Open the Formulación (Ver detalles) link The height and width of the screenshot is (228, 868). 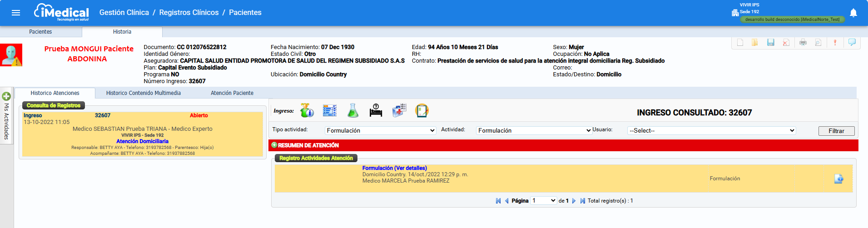click(x=394, y=168)
